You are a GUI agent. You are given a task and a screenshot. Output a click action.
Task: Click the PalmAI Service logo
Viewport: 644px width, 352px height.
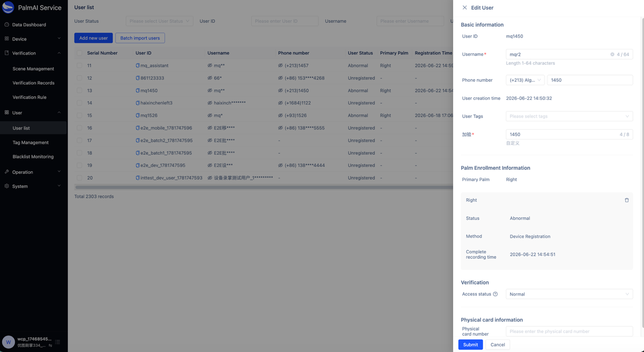(x=8, y=7)
